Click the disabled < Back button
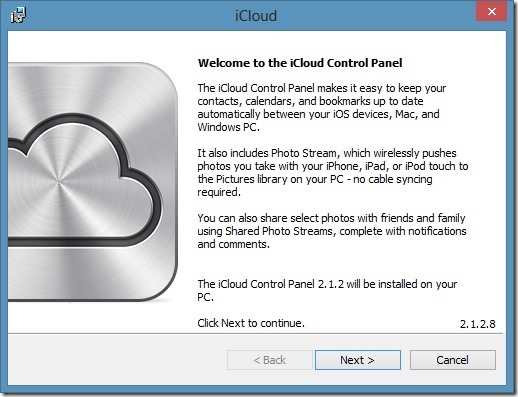Image resolution: width=518 pixels, height=397 pixels. coord(270,360)
